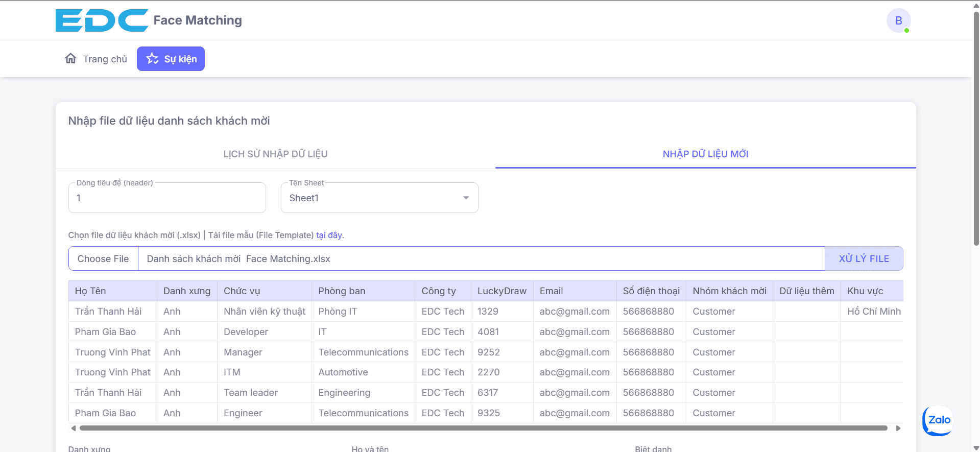Click the page scrollbar down arrow
980x452 pixels.
click(x=976, y=448)
